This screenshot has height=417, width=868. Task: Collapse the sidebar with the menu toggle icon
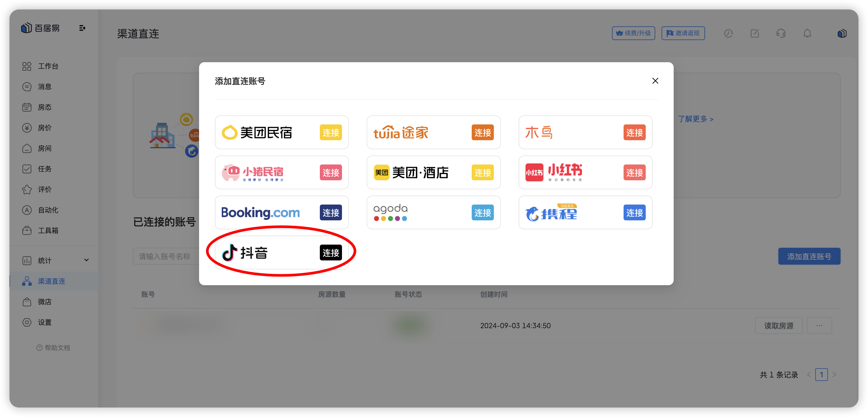(x=82, y=28)
